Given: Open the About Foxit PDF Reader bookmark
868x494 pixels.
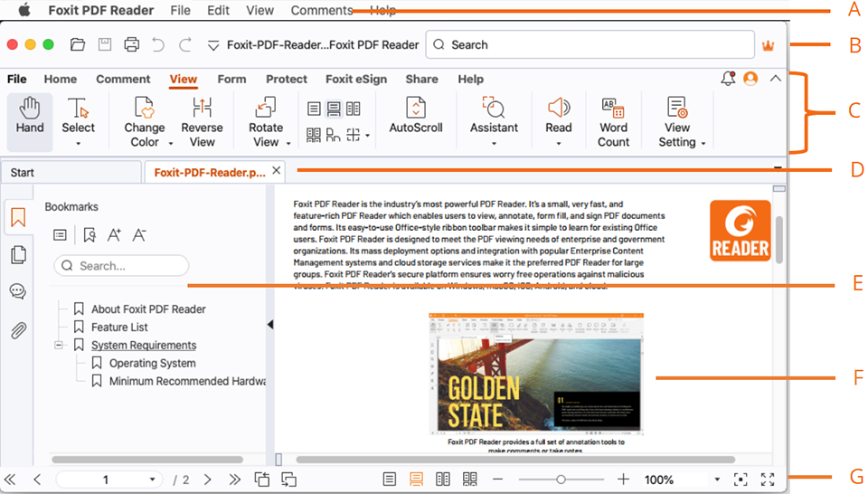Looking at the screenshot, I should [x=148, y=309].
